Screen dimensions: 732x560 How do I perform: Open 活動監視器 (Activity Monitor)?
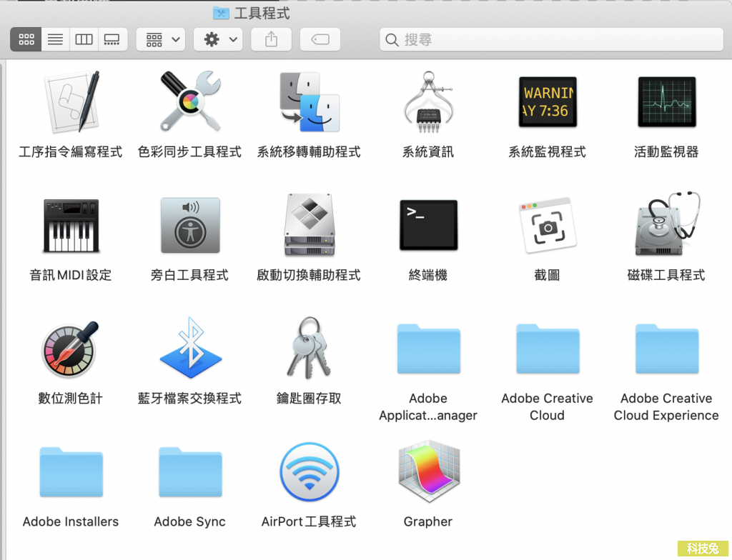[666, 101]
